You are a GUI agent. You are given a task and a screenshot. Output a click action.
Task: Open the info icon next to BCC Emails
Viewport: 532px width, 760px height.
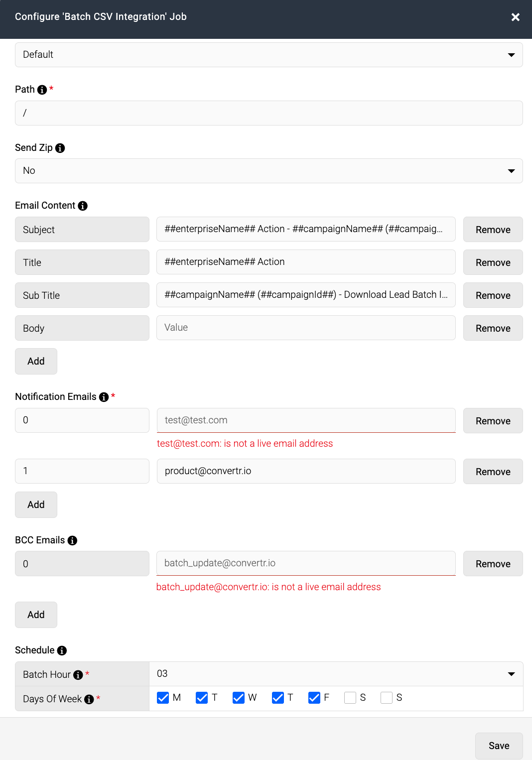click(x=72, y=540)
